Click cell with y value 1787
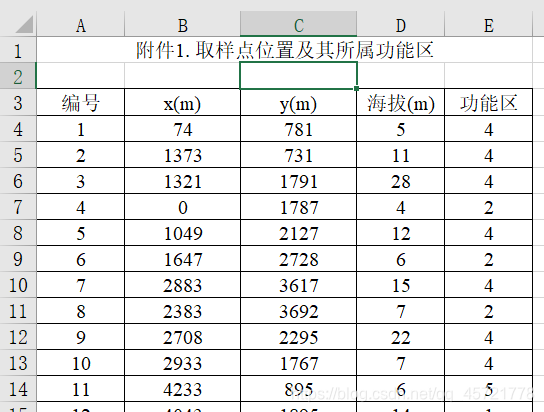Viewport: 544px width, 412px height. (298, 206)
